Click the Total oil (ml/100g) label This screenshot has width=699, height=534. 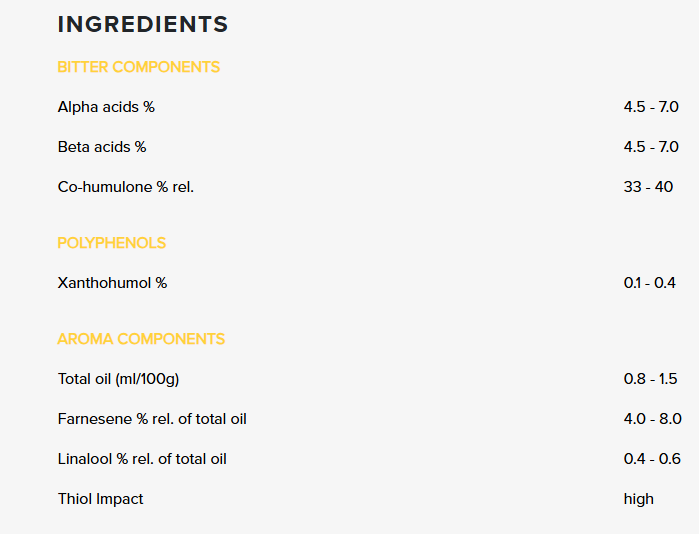pyautogui.click(x=119, y=379)
